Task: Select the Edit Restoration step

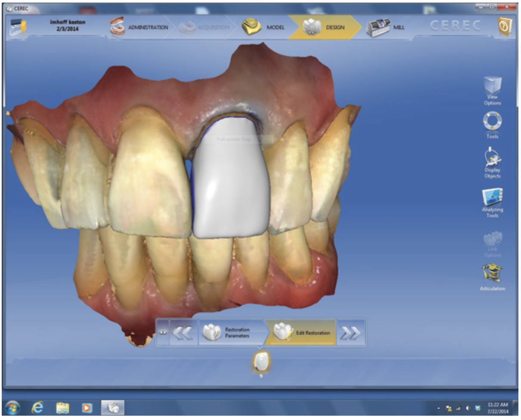Action: pyautogui.click(x=301, y=333)
